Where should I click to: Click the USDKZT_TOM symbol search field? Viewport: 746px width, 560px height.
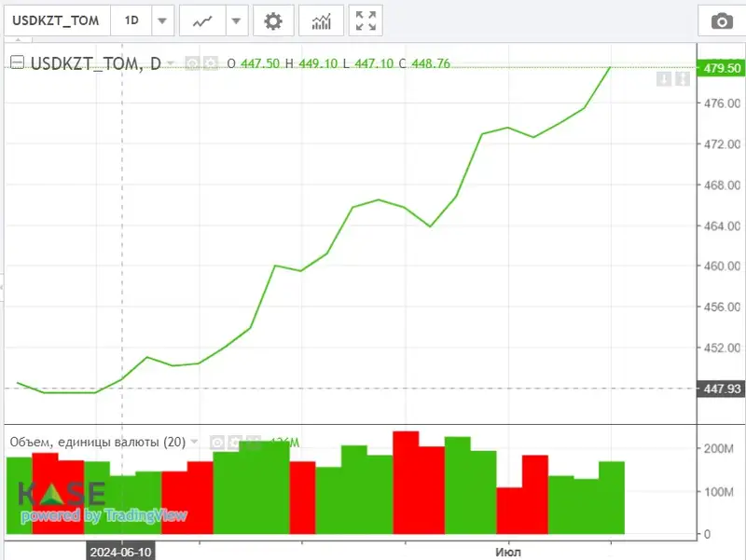(55, 20)
